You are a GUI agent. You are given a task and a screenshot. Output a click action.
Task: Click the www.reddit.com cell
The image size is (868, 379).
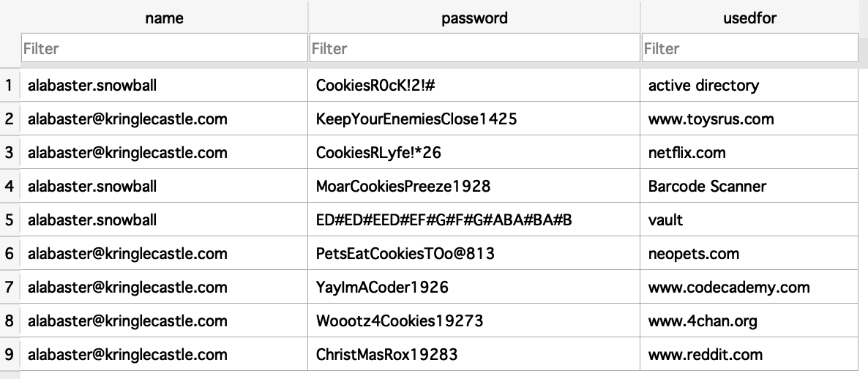(x=749, y=354)
